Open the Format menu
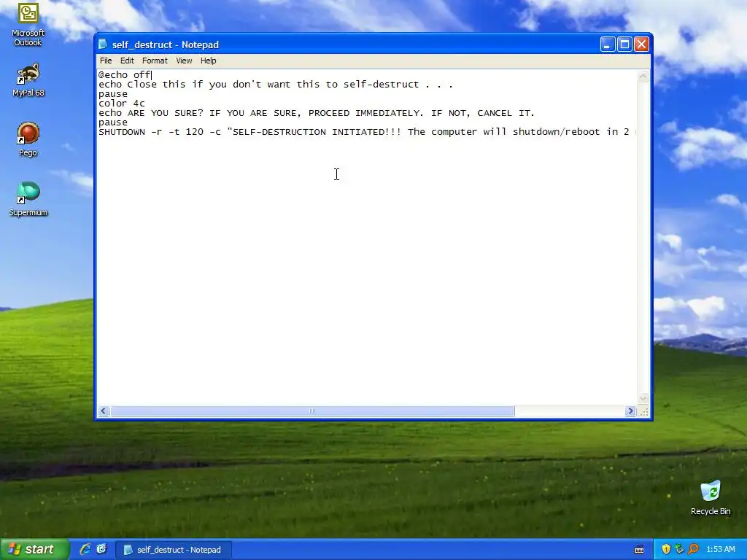The height and width of the screenshot is (560, 747). click(x=155, y=61)
